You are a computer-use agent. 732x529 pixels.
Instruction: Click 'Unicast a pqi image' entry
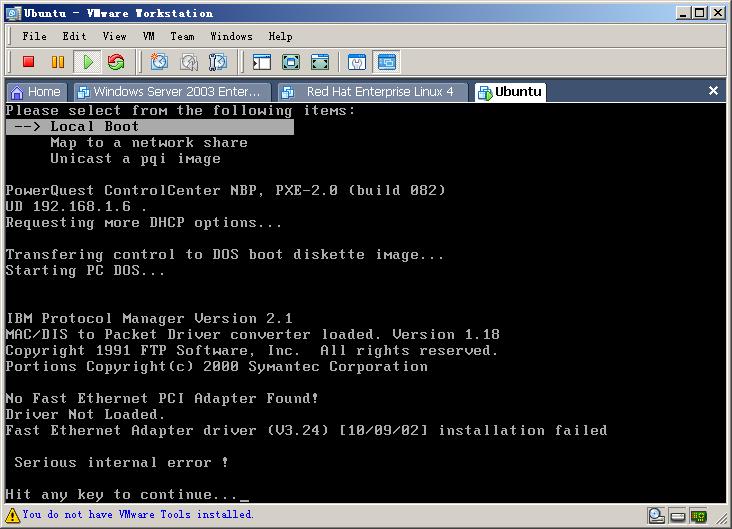tap(135, 159)
